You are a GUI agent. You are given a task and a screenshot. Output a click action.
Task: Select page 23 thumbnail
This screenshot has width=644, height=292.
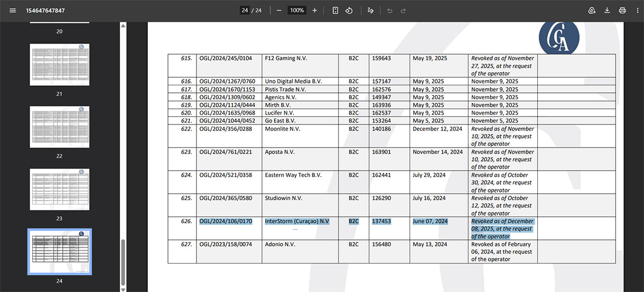click(60, 189)
